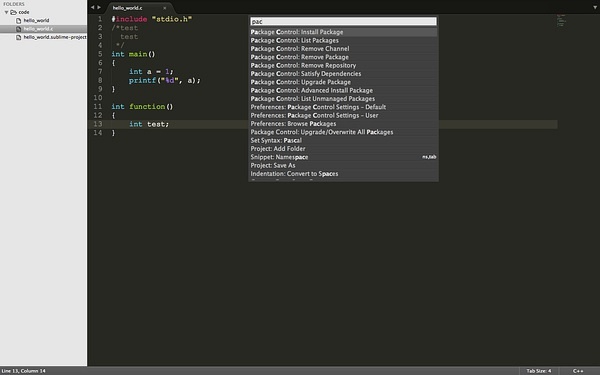
Task: Click the FOLDERS sidebar heading
Action: click(14, 4)
